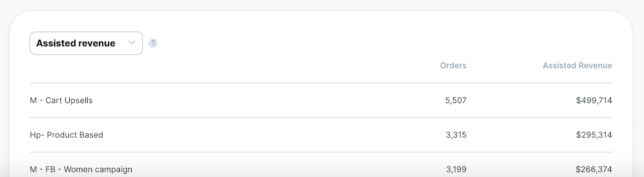Viewport: 644px width, 177px height.
Task: Select the Hp- Product Based row
Action: 321,135
